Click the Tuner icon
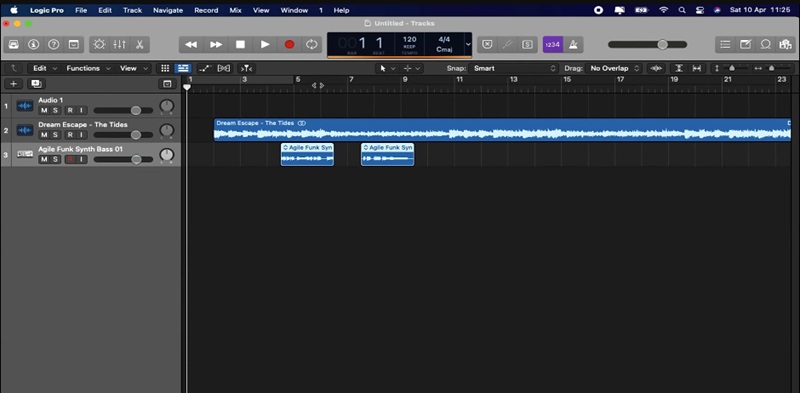 (x=507, y=45)
